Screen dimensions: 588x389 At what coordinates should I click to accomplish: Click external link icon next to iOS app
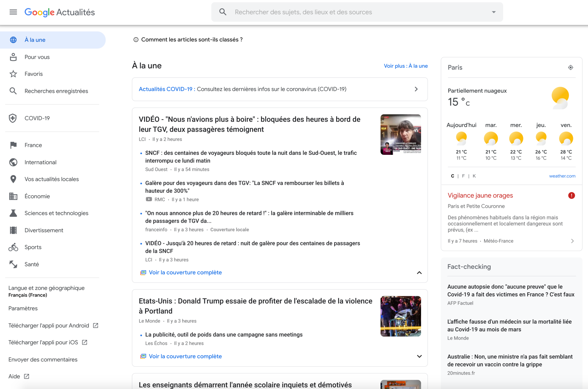[85, 342]
